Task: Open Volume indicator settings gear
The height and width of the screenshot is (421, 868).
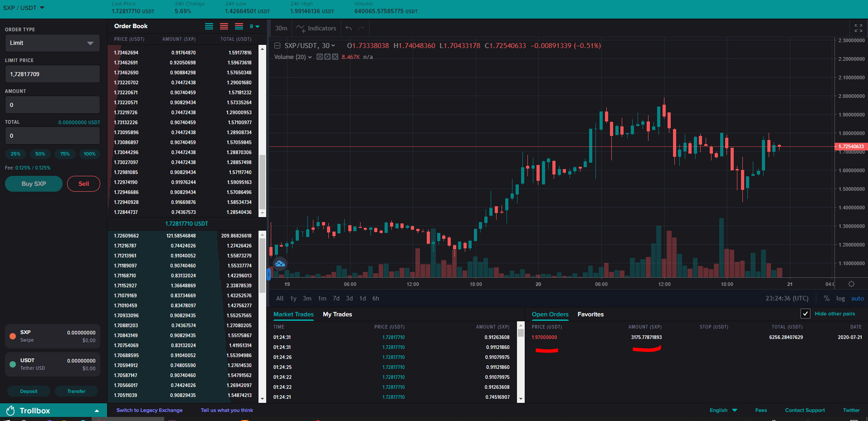Action: pyautogui.click(x=327, y=57)
